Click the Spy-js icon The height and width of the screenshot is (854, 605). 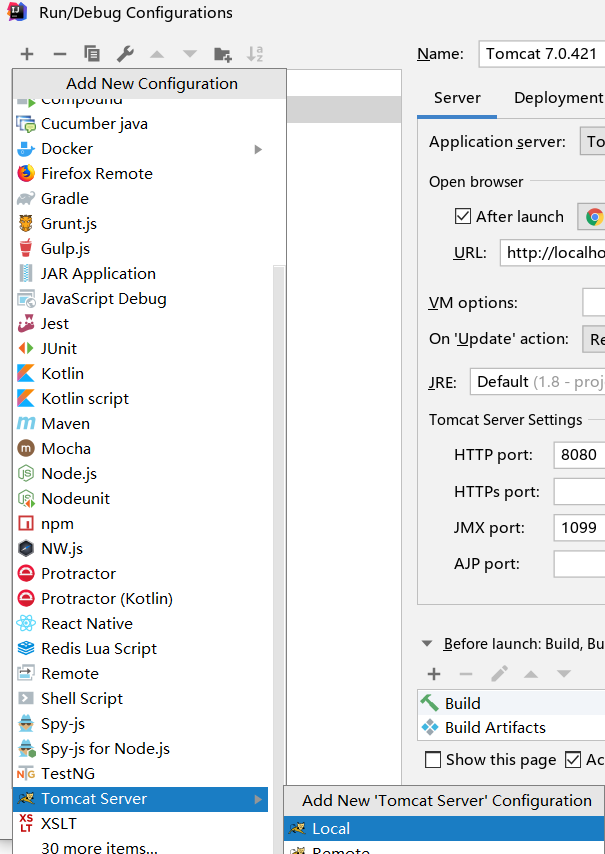tap(26, 723)
